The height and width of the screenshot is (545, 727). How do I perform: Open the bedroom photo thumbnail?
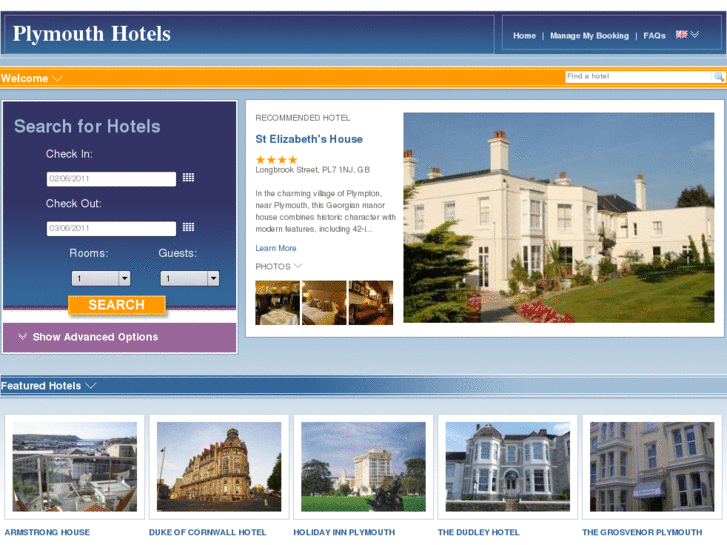tap(324, 302)
